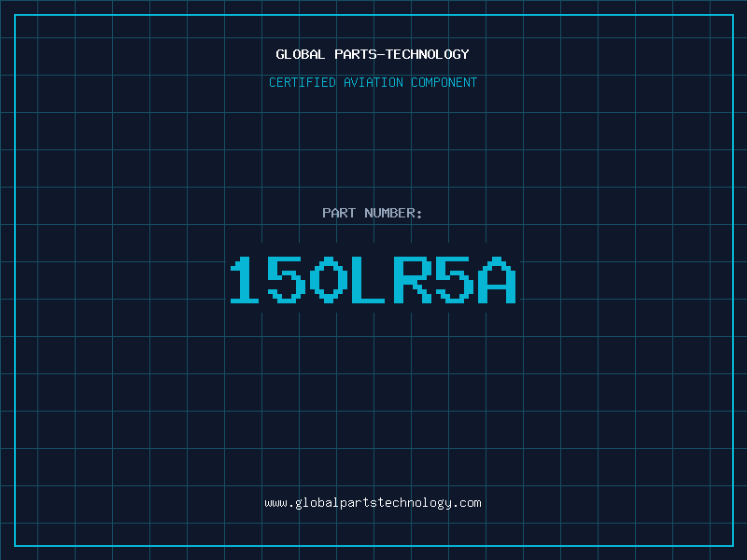Click the www prefix of the website address
747x560 pixels.
click(276, 502)
